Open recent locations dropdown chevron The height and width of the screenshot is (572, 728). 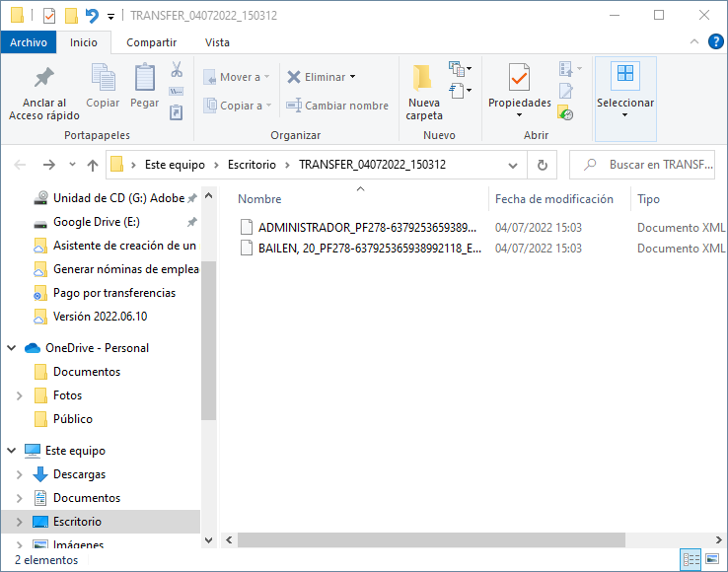click(72, 165)
